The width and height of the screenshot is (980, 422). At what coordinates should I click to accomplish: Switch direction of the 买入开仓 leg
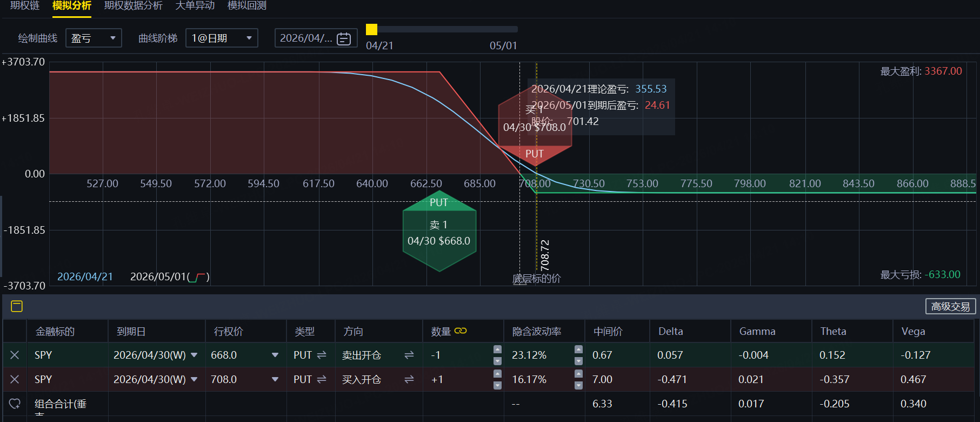click(409, 379)
